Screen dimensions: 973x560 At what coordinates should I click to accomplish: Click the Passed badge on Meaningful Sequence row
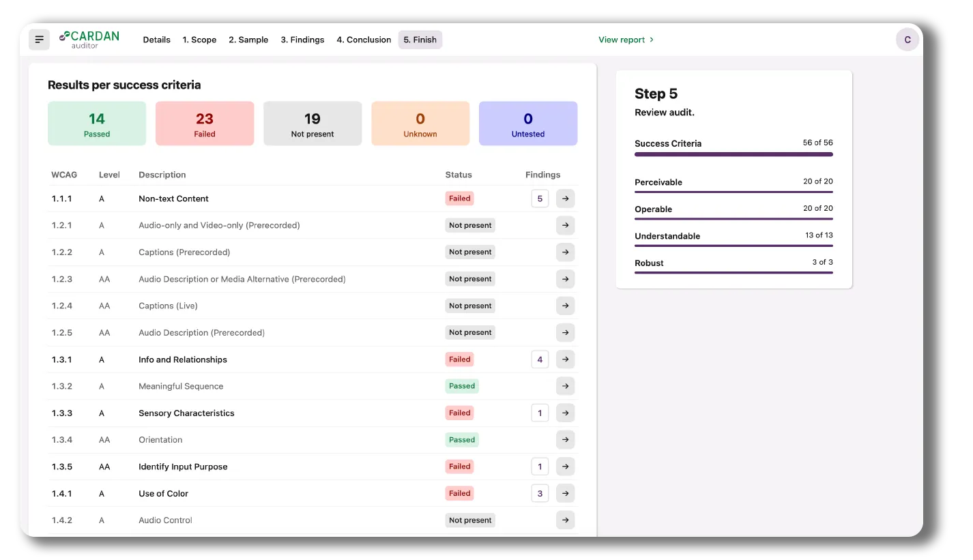click(462, 386)
